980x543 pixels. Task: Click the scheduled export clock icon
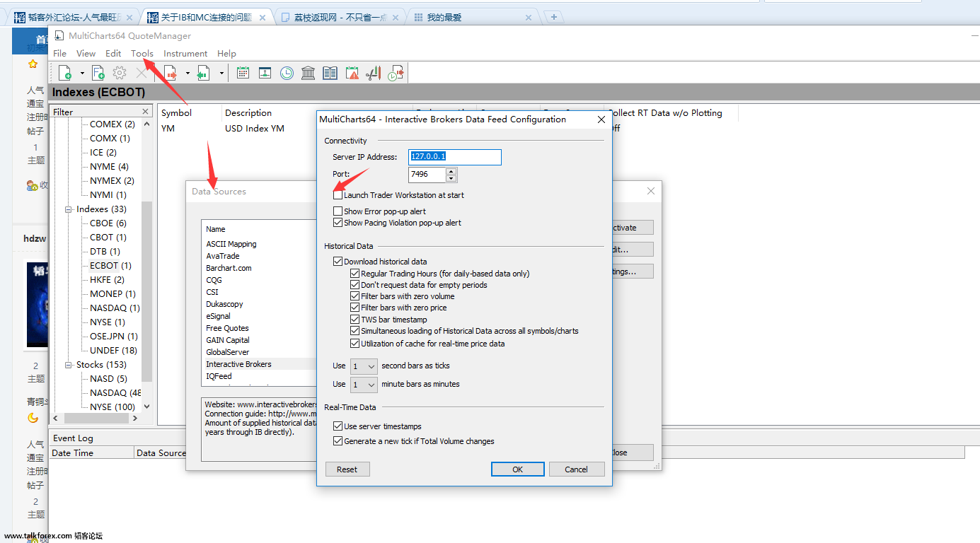[x=396, y=72]
